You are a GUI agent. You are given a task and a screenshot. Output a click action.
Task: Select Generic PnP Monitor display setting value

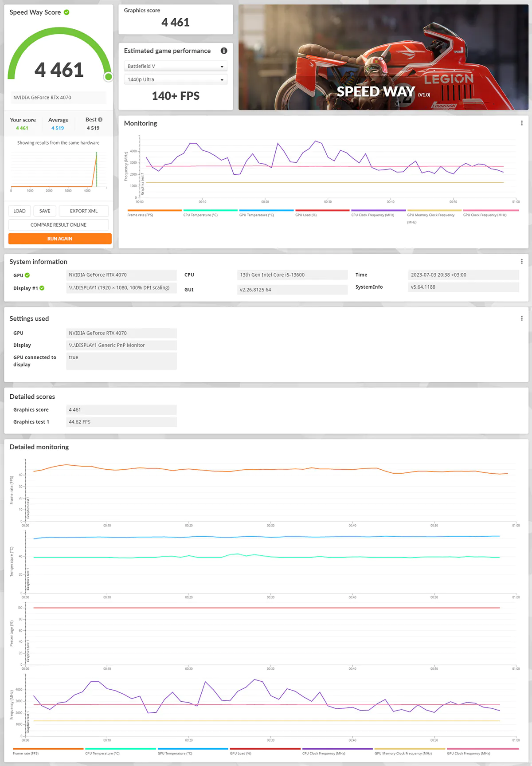[121, 345]
